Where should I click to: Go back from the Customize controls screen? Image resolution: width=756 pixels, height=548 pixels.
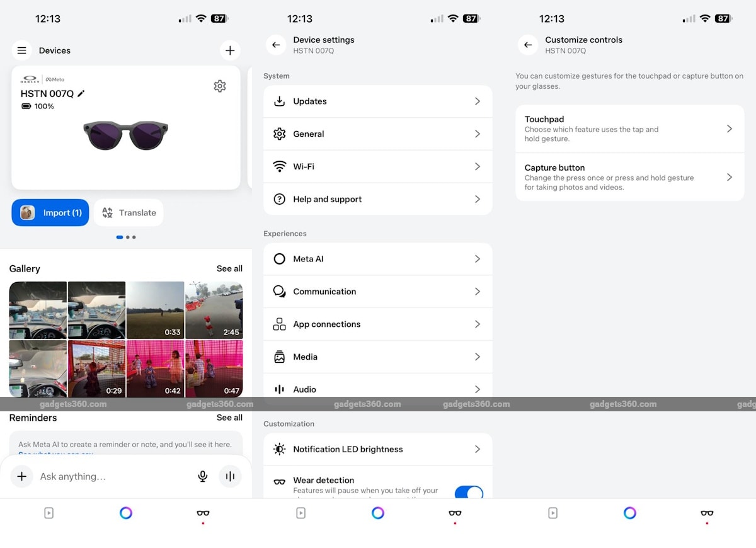pyautogui.click(x=528, y=45)
